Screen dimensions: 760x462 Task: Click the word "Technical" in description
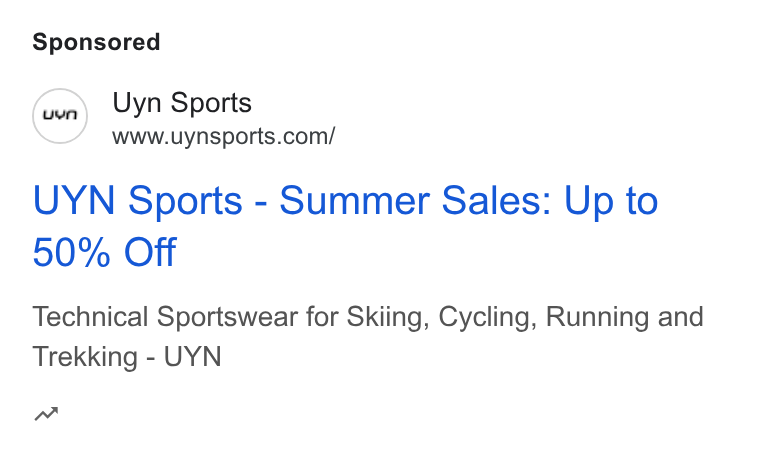tap(90, 317)
